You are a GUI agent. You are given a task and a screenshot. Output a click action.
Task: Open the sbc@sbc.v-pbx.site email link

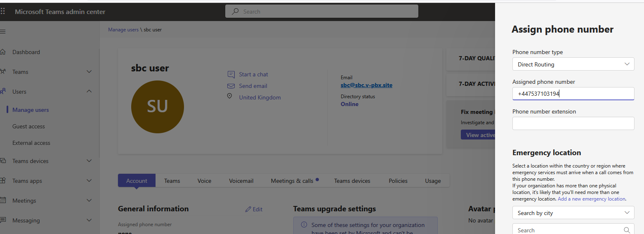tap(366, 85)
